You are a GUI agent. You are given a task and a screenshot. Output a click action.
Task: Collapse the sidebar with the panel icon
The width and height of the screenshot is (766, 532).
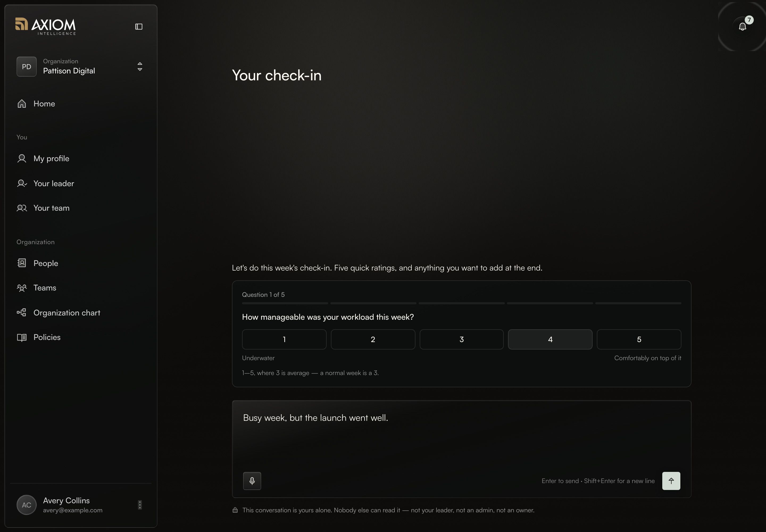pyautogui.click(x=139, y=27)
